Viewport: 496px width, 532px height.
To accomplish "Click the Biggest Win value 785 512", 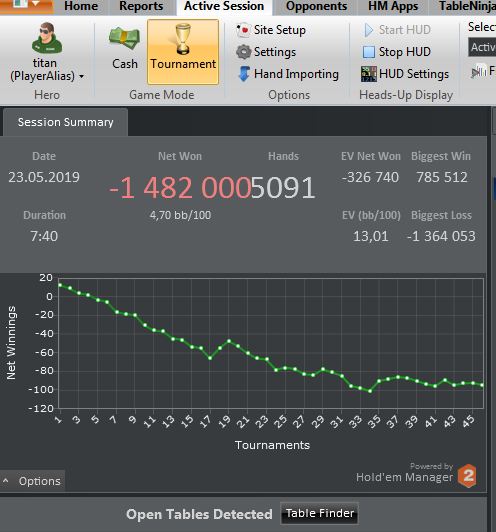I will click(x=442, y=177).
